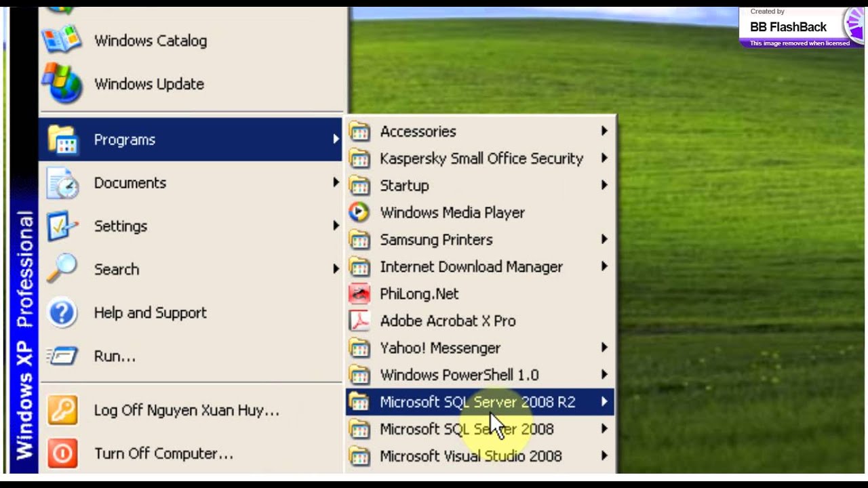Click the Adobe Acrobat X Pro label
Screen dimensions: 868x488
448,321
